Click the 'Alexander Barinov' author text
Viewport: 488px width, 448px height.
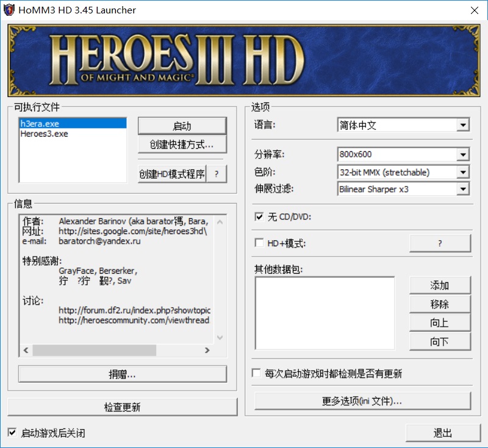[x=93, y=221]
